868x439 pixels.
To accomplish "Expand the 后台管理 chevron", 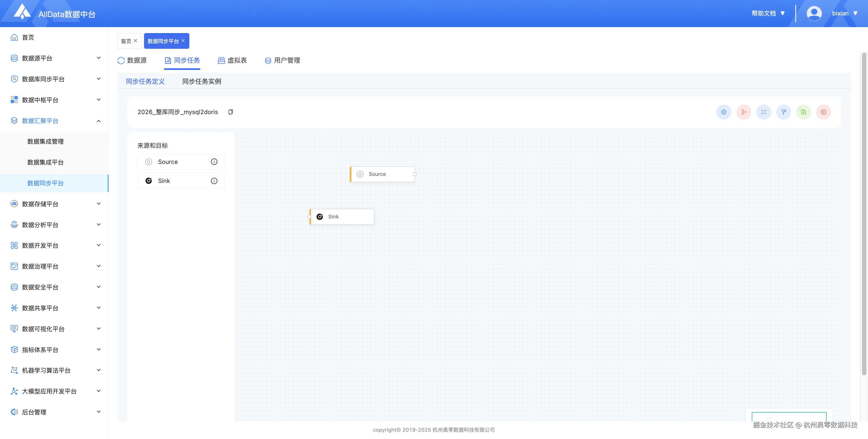I will coord(99,412).
